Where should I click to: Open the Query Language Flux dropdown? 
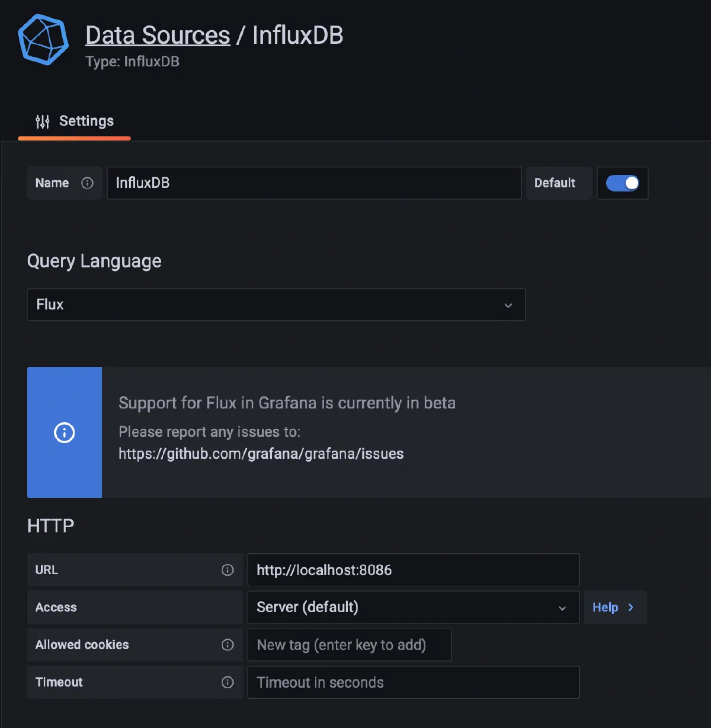(276, 305)
